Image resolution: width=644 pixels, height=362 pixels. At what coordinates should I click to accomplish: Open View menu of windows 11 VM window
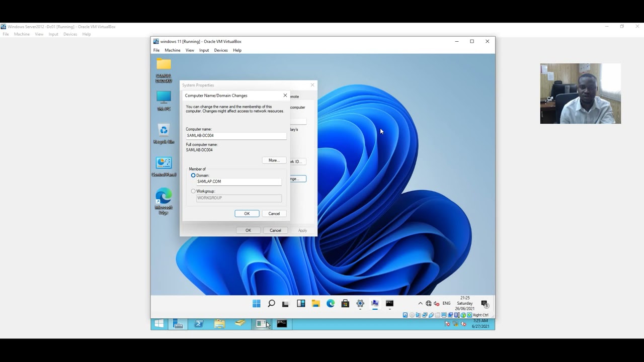[x=190, y=50]
